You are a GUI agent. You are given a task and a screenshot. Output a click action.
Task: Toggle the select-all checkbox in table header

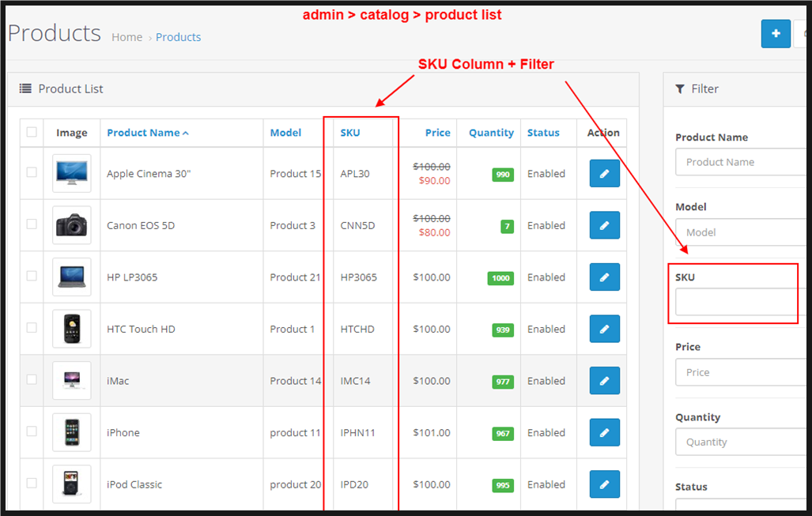[x=32, y=132]
